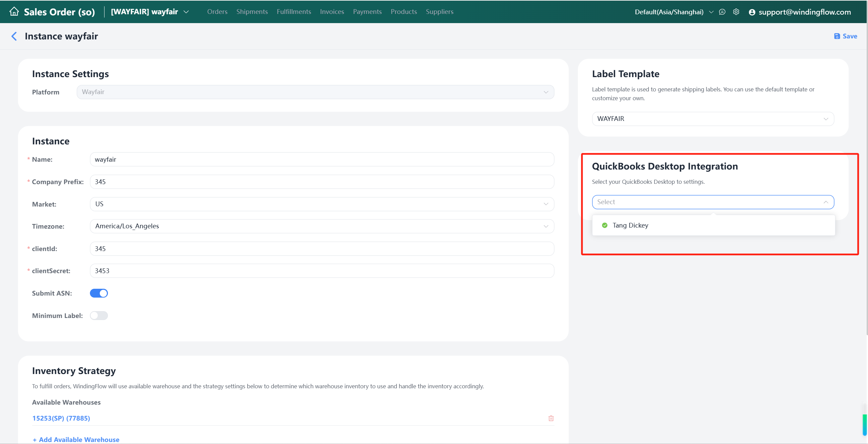This screenshot has height=444, width=868.
Task: Click the Sales Order (so) title
Action: 59,12
